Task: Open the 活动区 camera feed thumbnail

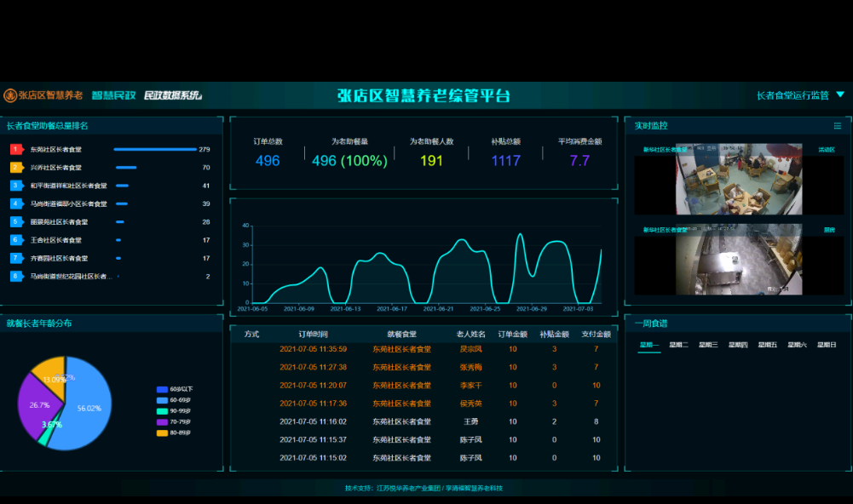Action: [x=738, y=180]
